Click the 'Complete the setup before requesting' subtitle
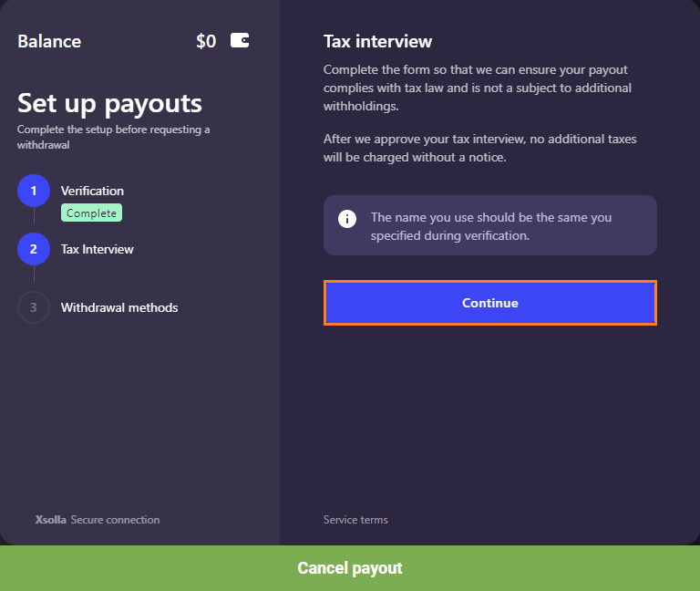This screenshot has width=700, height=591. tap(113, 137)
